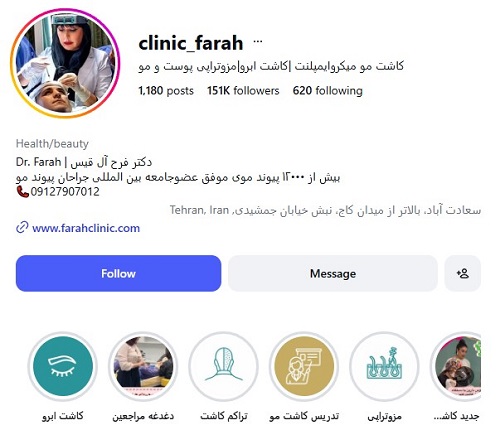Open the three-dot options menu beside clinic_farah
Screen dimensions: 500x430
(x=258, y=42)
